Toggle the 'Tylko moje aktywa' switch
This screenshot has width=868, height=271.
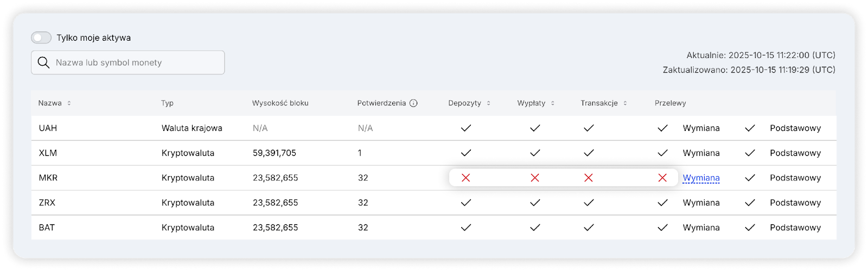click(x=41, y=37)
